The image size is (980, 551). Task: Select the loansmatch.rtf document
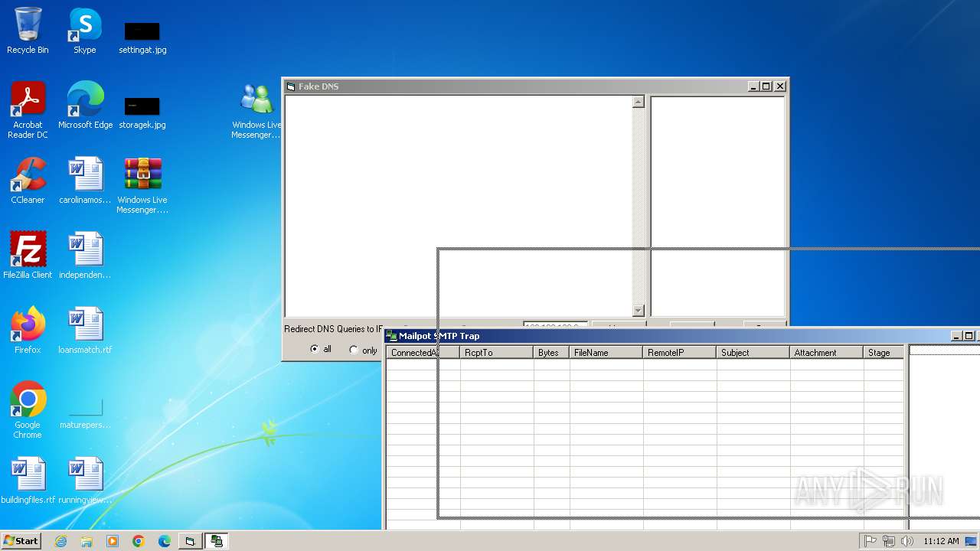(85, 331)
